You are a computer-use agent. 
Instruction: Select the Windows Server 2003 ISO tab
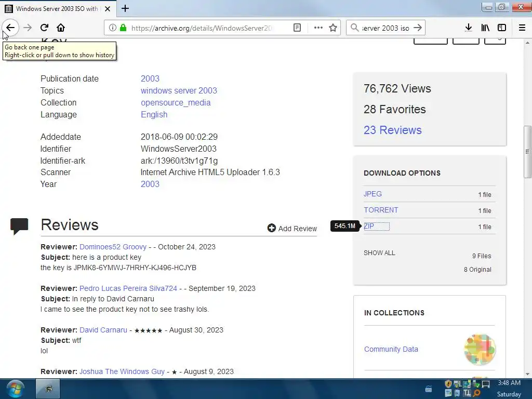tap(57, 9)
